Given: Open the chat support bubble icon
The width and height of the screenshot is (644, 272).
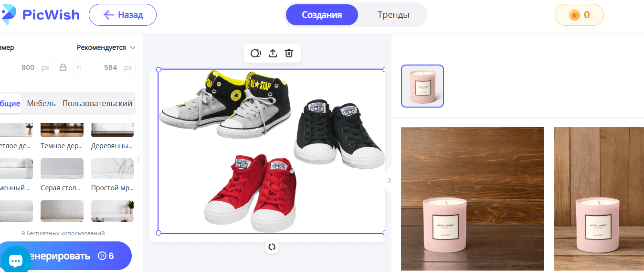Looking at the screenshot, I should click(16, 261).
